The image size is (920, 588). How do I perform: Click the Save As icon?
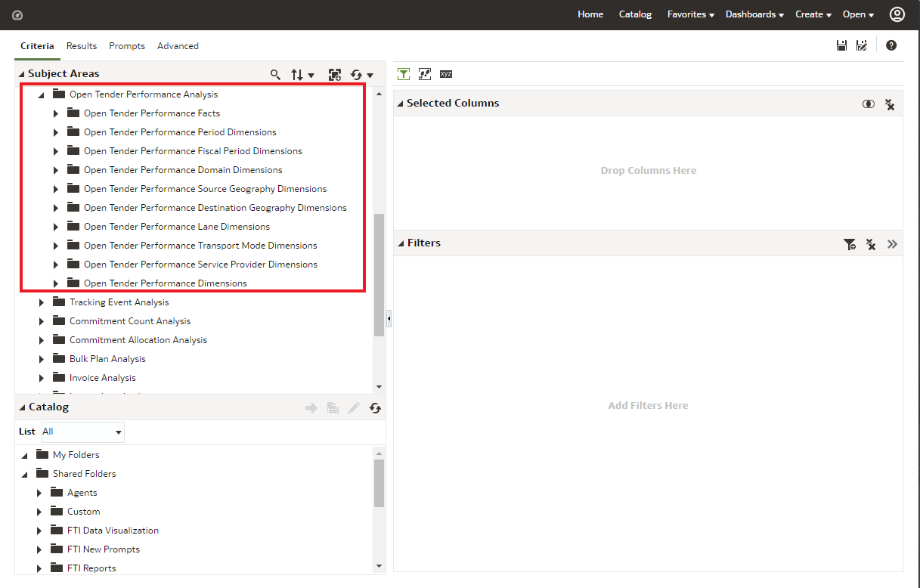[x=861, y=45]
